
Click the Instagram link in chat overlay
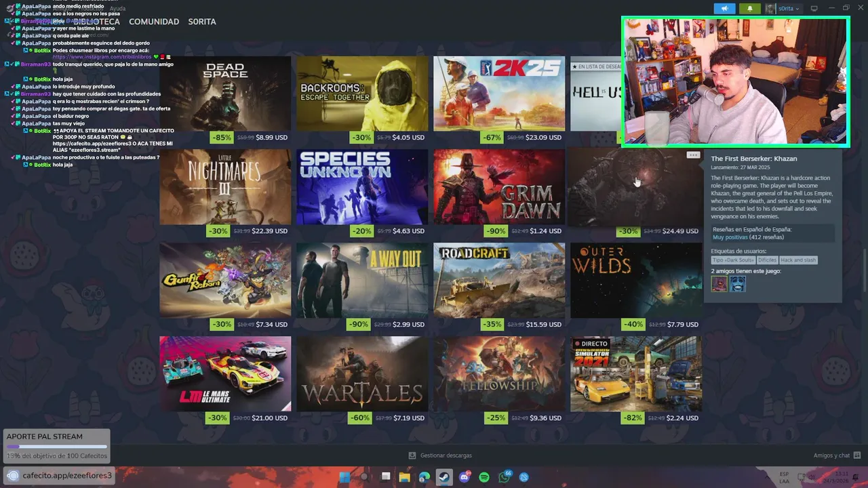tap(101, 57)
